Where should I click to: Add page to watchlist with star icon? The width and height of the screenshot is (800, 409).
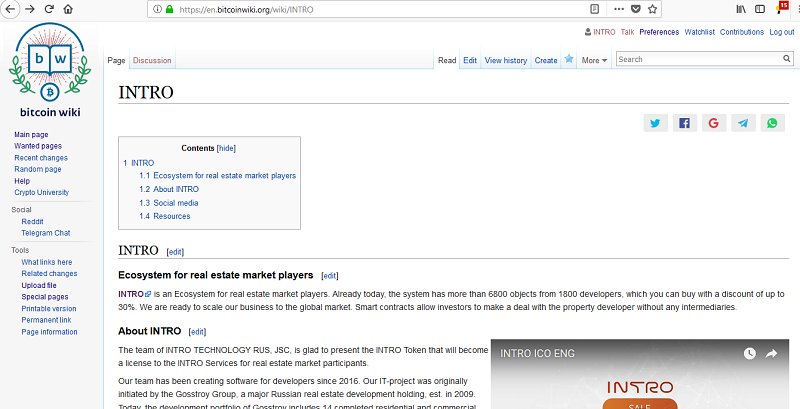pos(569,59)
